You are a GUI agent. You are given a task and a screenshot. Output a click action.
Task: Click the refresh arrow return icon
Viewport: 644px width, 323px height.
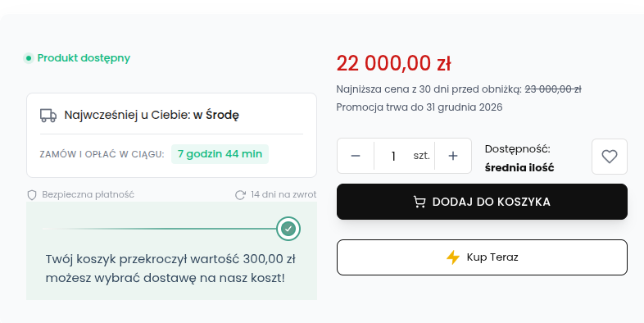tap(240, 195)
